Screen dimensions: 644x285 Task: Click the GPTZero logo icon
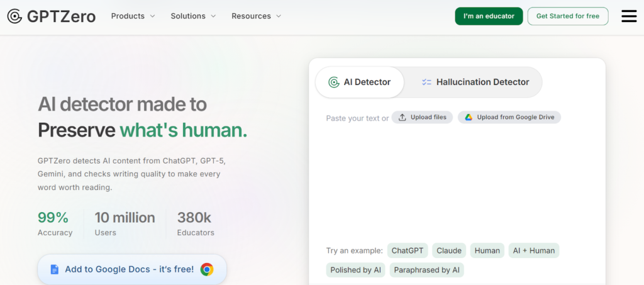coord(15,16)
